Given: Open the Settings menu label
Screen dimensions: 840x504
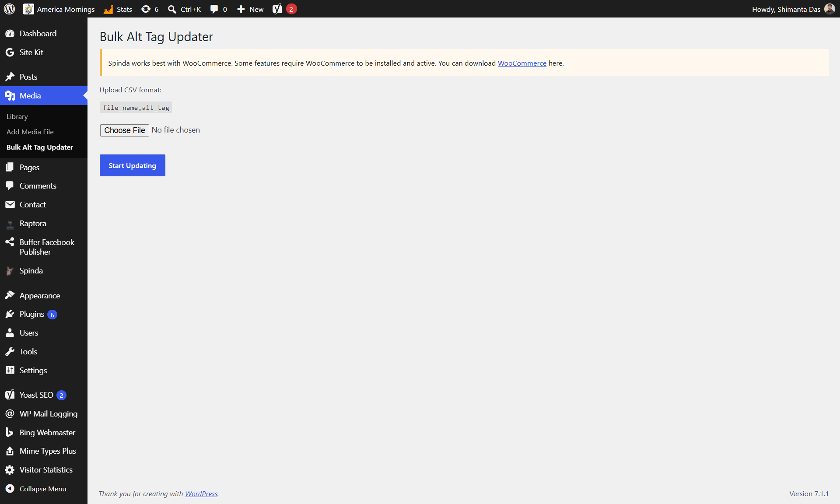Looking at the screenshot, I should pyautogui.click(x=33, y=371).
